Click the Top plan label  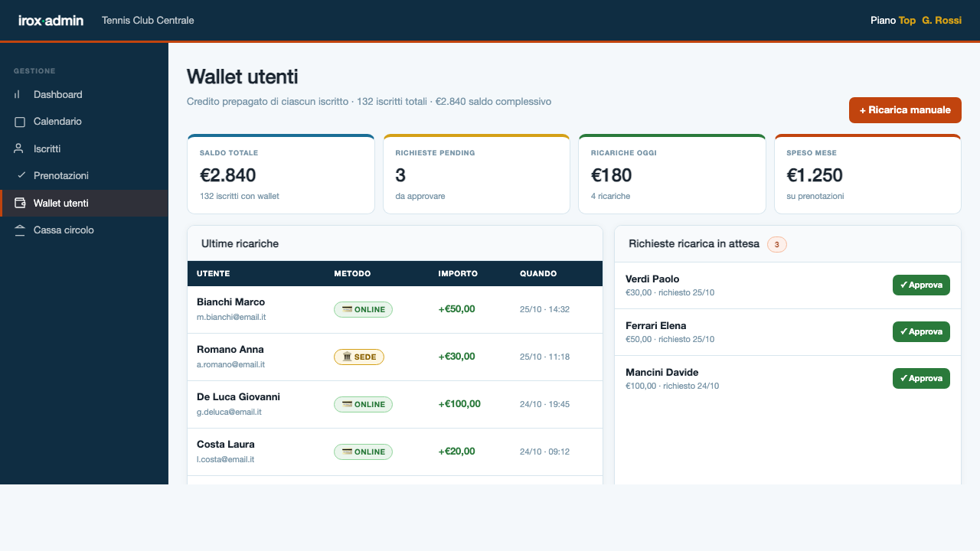[x=907, y=21]
